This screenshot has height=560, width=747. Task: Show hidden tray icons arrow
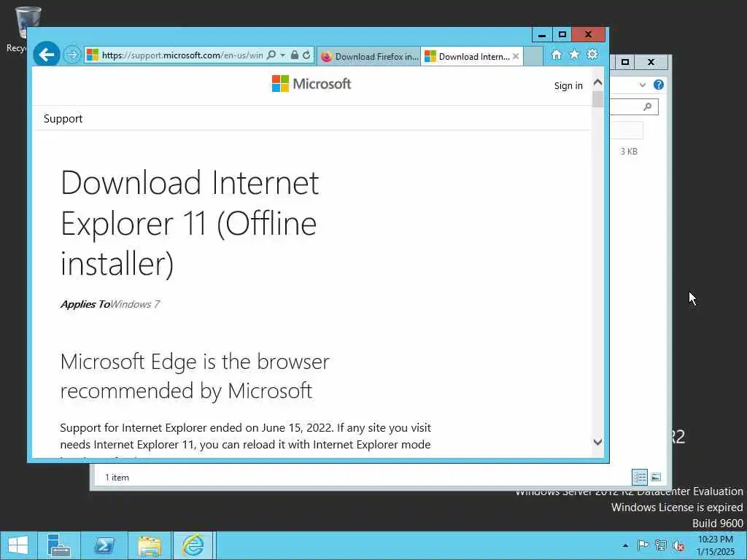pyautogui.click(x=625, y=545)
